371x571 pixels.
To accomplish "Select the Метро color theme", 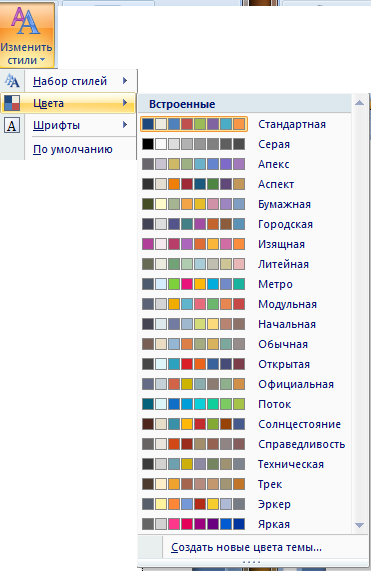I will coord(245,284).
